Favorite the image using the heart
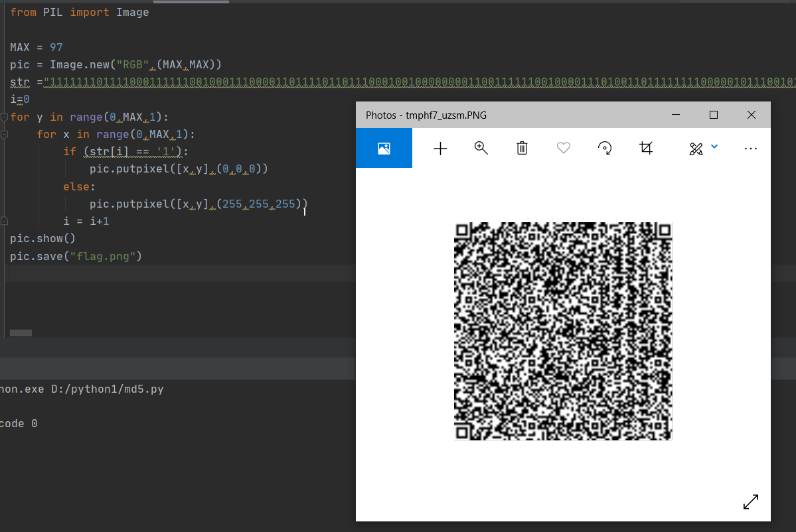 click(x=563, y=148)
